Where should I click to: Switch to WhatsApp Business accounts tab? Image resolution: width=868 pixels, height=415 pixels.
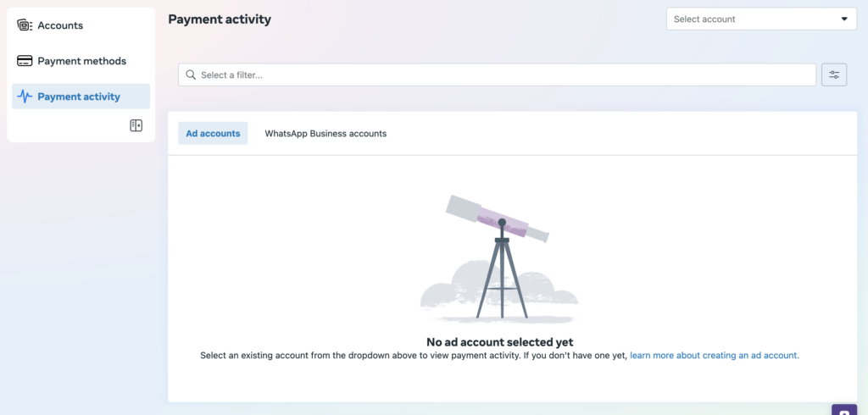coord(325,133)
